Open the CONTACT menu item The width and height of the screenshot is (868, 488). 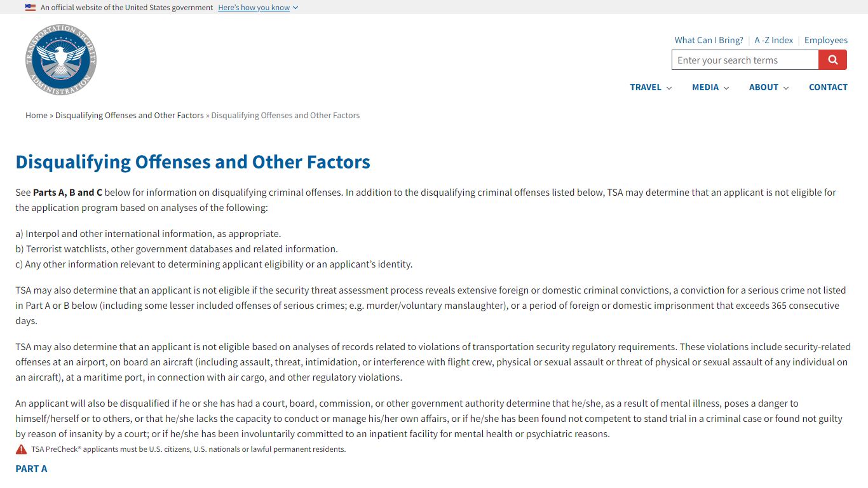828,87
